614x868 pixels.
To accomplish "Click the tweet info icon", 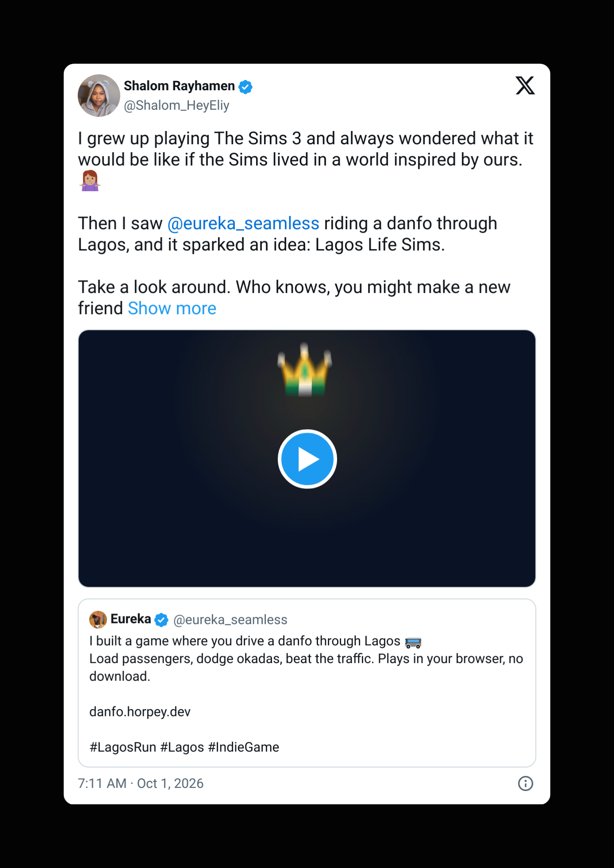I will [526, 784].
